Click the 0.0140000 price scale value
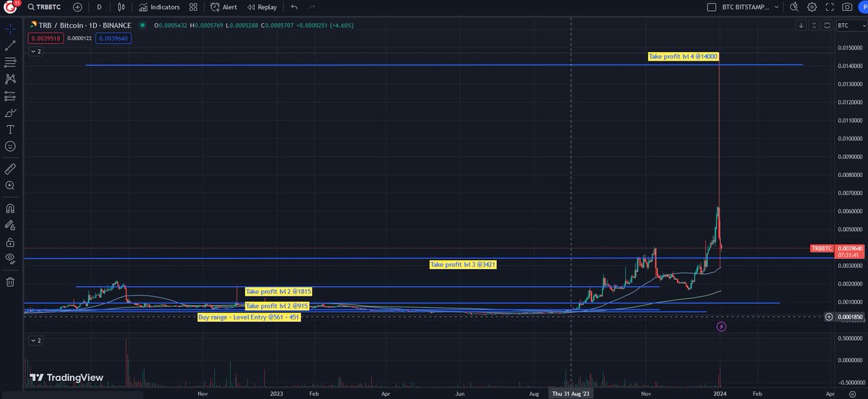 (x=849, y=66)
